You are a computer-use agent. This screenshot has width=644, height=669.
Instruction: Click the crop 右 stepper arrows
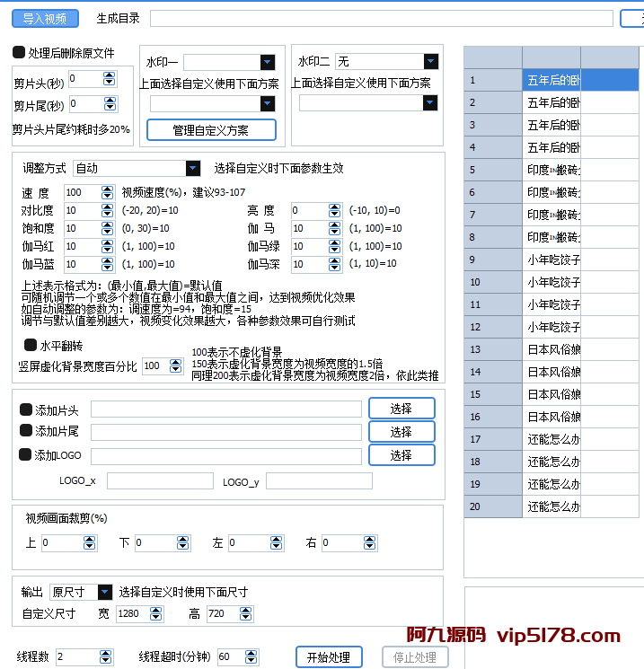pos(369,542)
